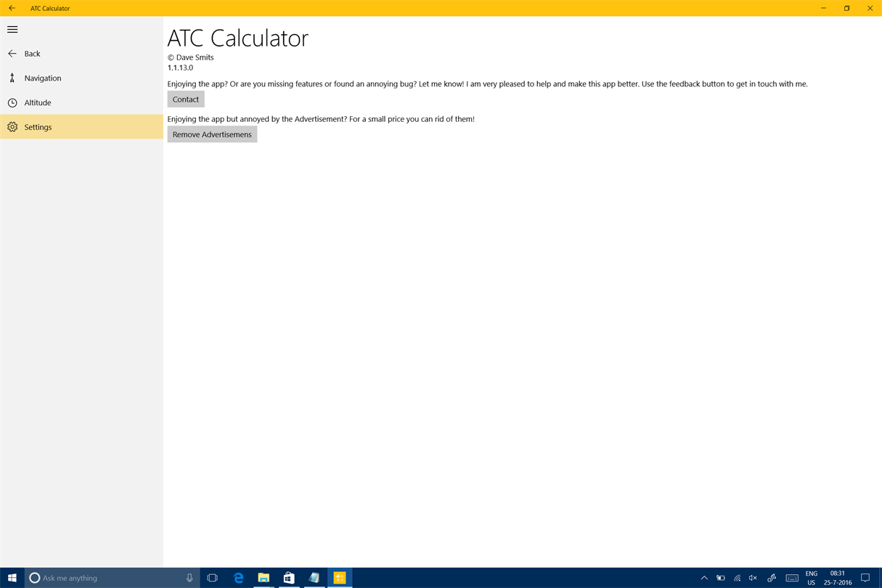Click the Navigation compass icon
The height and width of the screenshot is (588, 882).
pos(12,78)
